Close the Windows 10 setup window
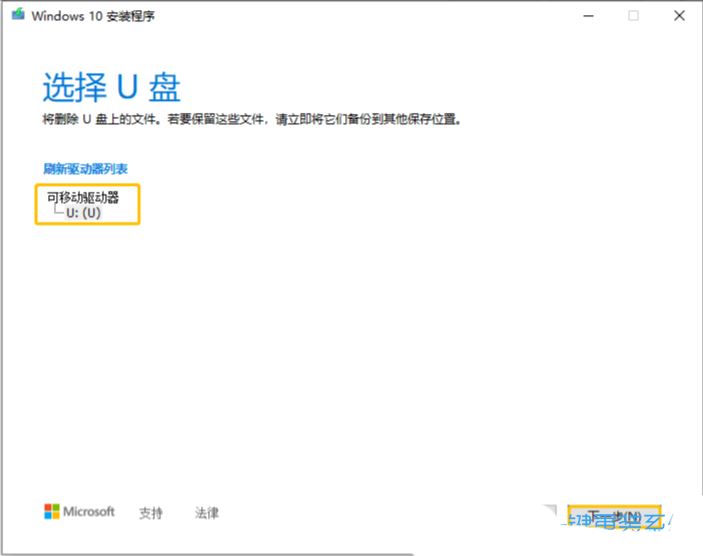703x556 pixels. point(679,16)
